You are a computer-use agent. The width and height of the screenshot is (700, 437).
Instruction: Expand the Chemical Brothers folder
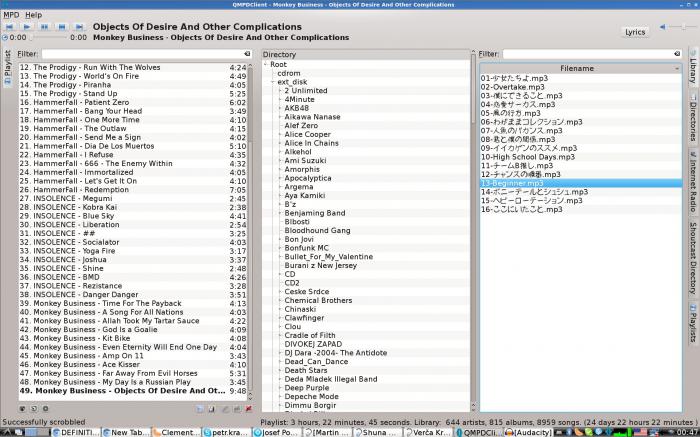(x=280, y=300)
